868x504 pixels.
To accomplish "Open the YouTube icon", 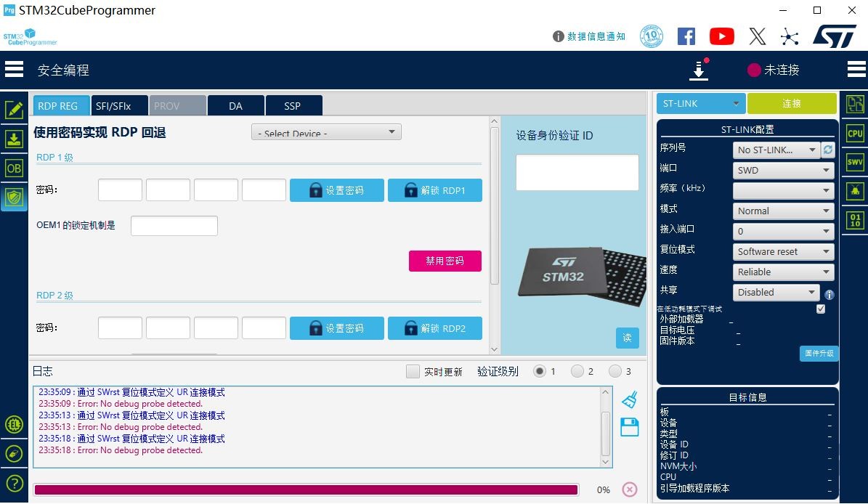I will (x=722, y=36).
